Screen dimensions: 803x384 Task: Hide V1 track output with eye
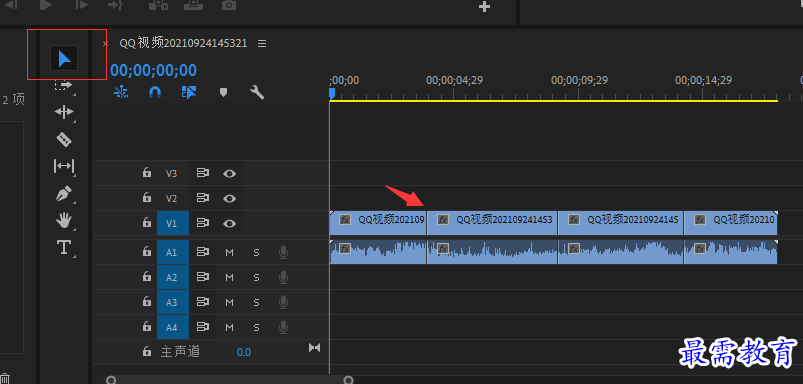coord(229,223)
